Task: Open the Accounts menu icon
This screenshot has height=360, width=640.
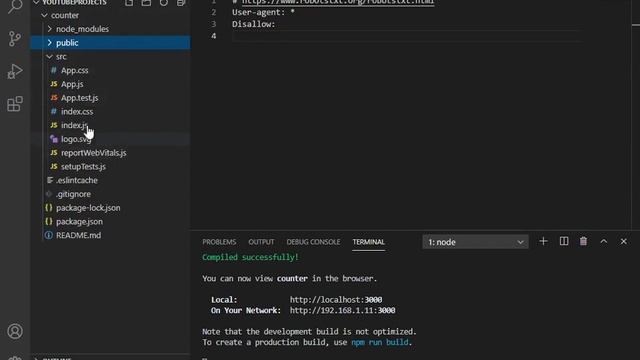Action: (15, 331)
